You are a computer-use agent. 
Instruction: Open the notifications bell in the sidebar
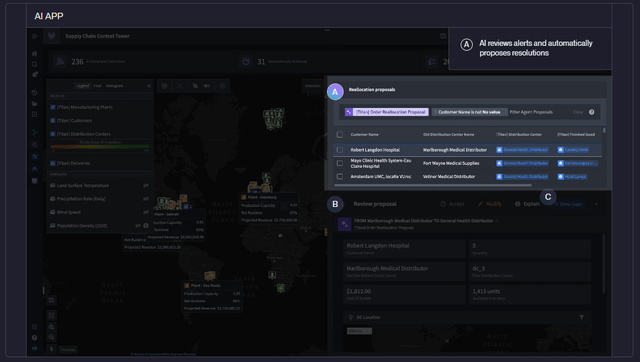point(34,75)
